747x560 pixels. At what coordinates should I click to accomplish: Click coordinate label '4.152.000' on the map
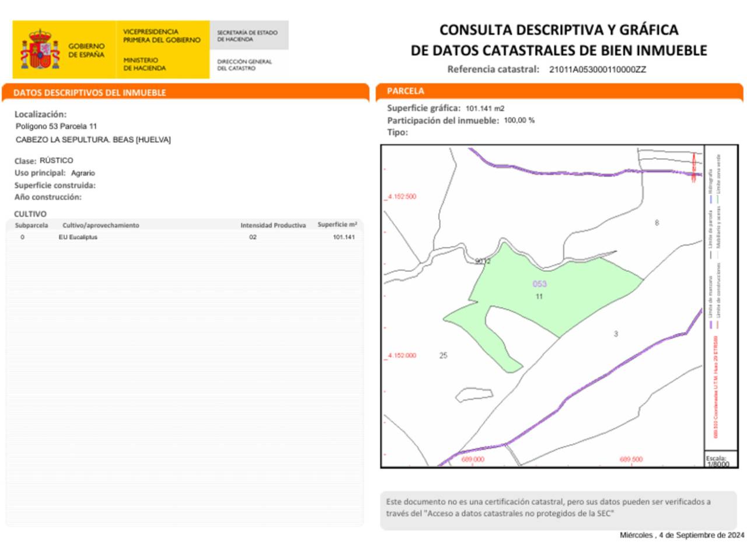pos(402,355)
